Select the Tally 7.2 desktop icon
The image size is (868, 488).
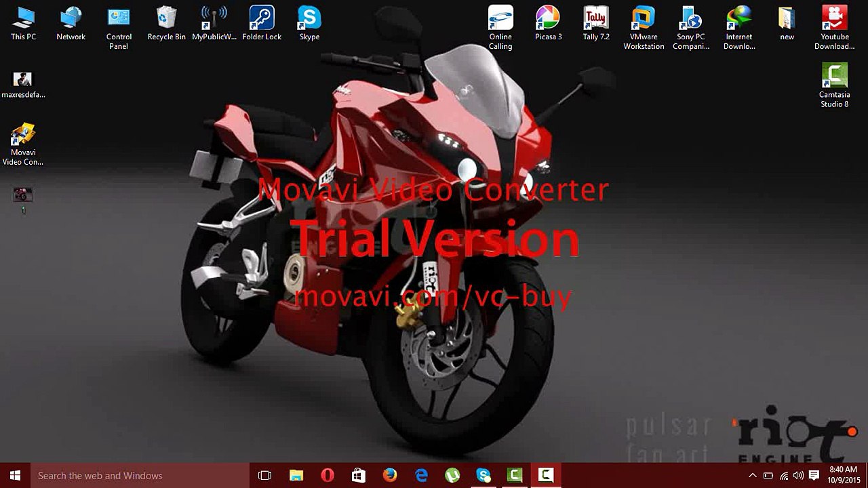point(596,24)
